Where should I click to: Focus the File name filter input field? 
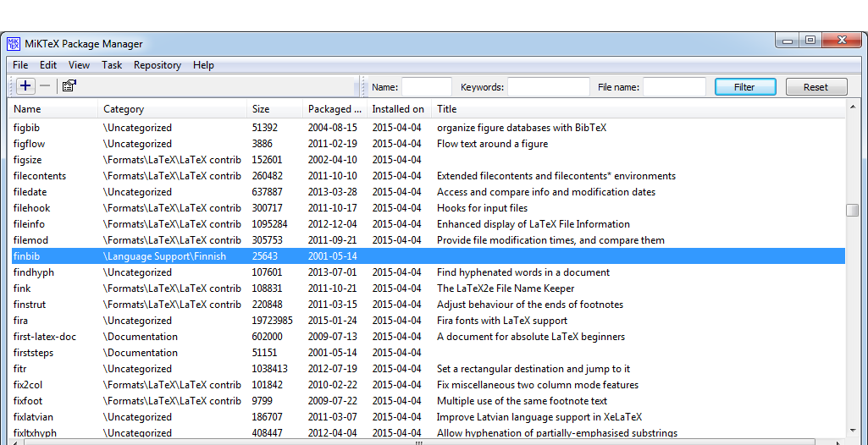point(674,87)
